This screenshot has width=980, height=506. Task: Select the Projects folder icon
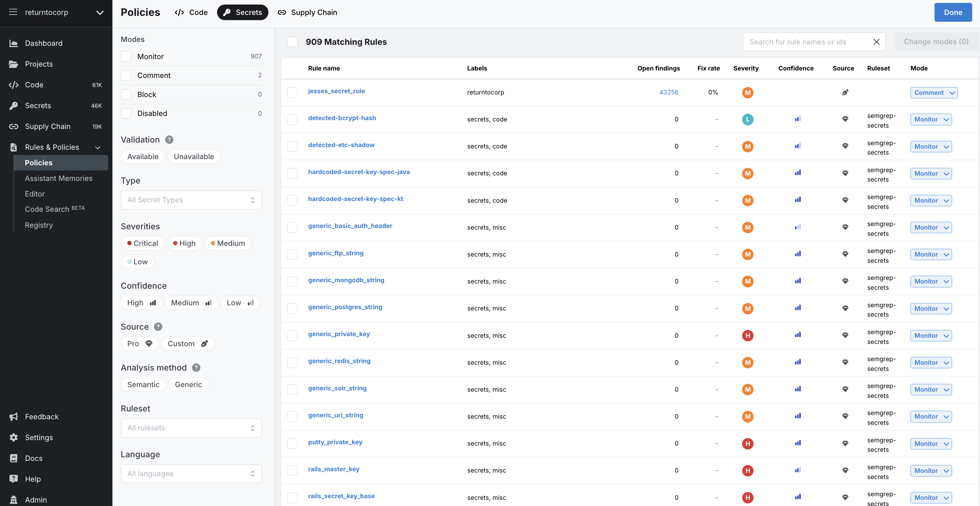[14, 64]
